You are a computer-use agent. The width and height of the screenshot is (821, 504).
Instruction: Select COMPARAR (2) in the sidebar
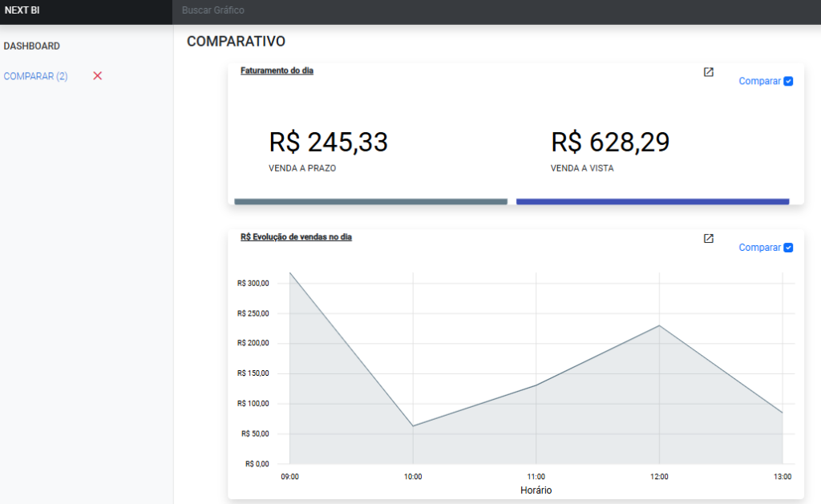pos(35,76)
